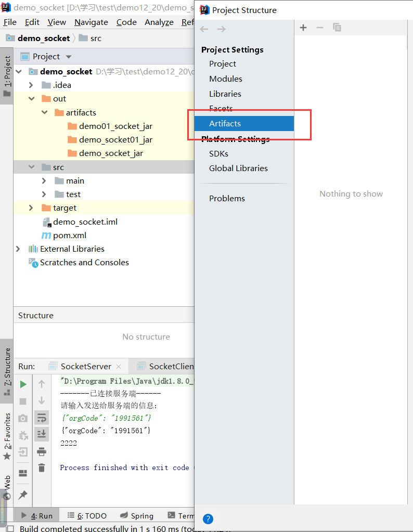Open the 4: Run tool window tab
413x532 pixels.
tap(36, 516)
